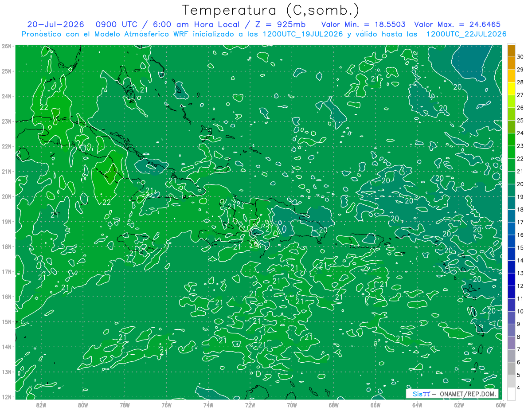This screenshot has height=411, width=532.
Task: Click the colour scale label "18"
Action: [x=520, y=210]
